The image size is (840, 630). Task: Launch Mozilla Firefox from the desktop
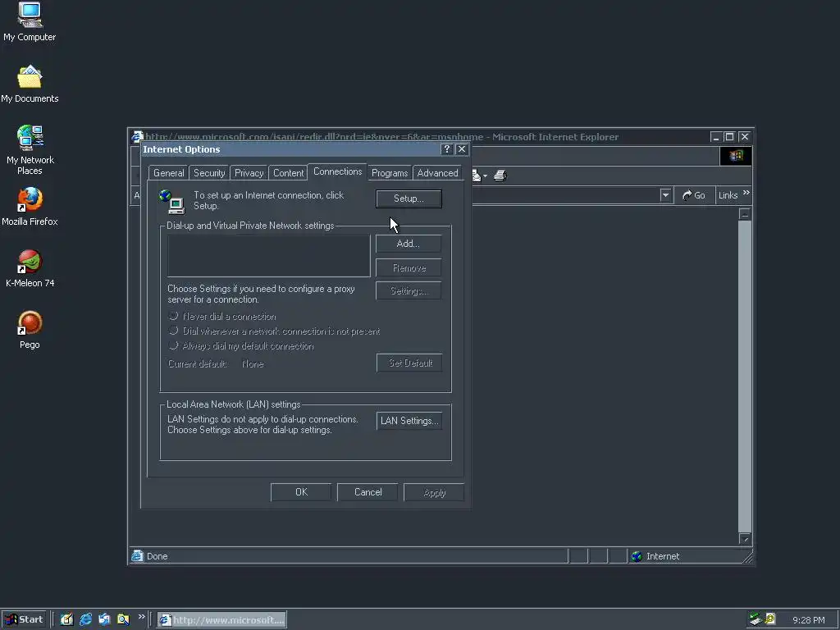point(30,206)
